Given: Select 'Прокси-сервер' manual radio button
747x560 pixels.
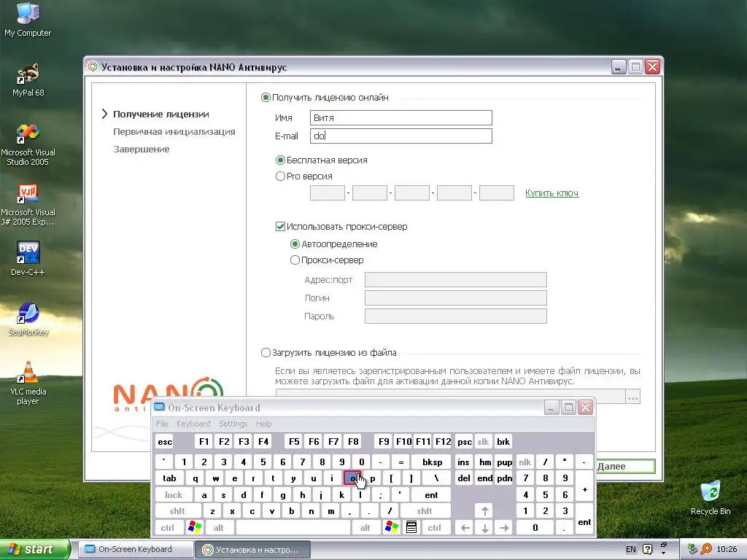Looking at the screenshot, I should point(295,260).
